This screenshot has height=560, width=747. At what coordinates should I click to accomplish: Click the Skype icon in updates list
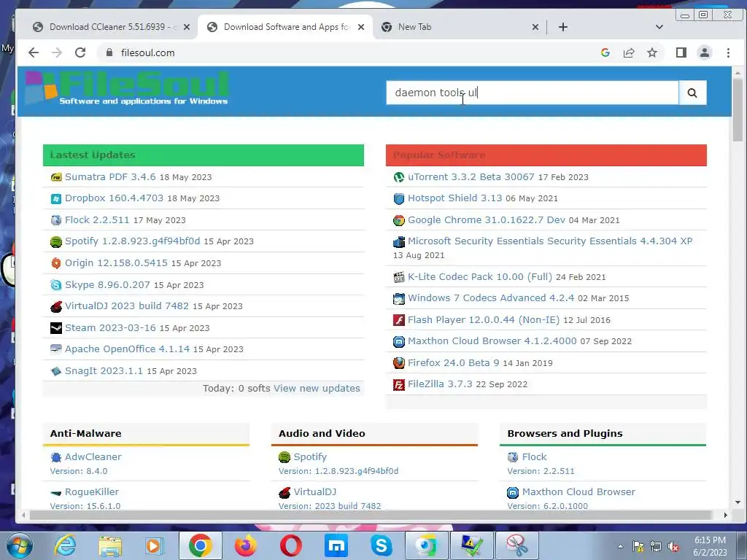[56, 285]
